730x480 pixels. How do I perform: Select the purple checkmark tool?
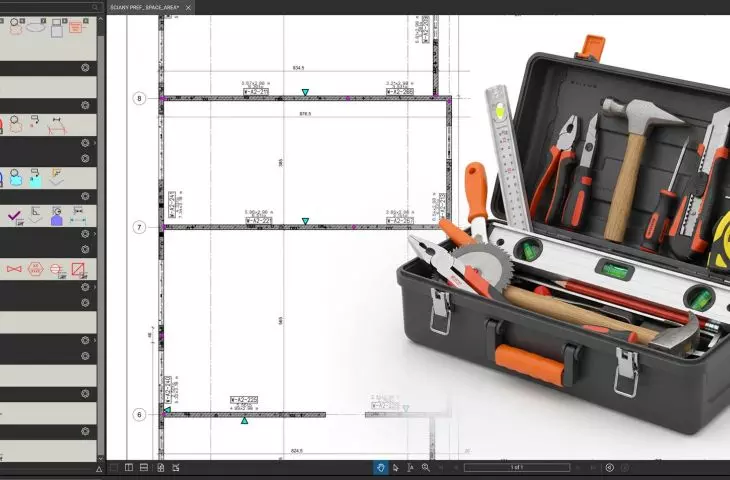point(15,216)
